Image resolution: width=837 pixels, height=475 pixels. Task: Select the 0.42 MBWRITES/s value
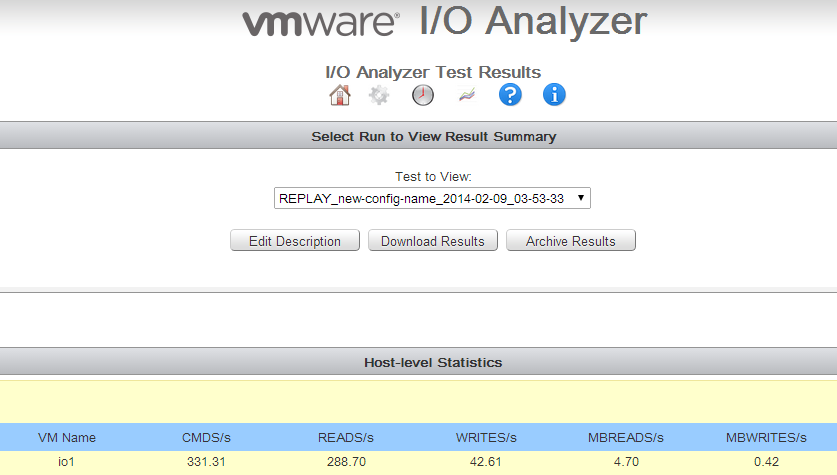[767, 462]
